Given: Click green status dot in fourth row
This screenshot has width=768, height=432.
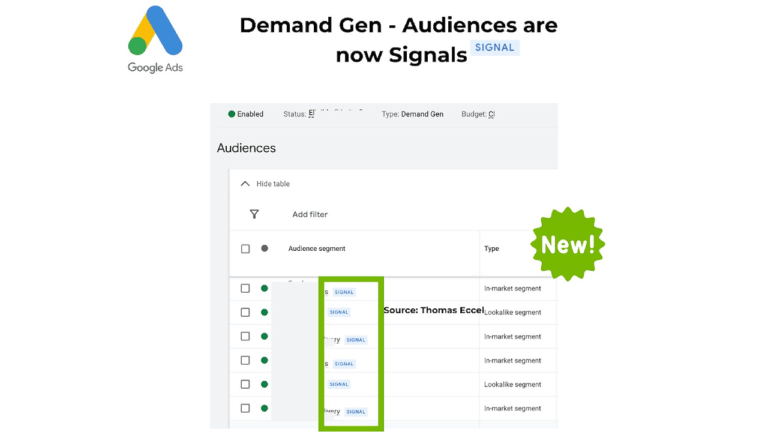Looking at the screenshot, I should (264, 360).
